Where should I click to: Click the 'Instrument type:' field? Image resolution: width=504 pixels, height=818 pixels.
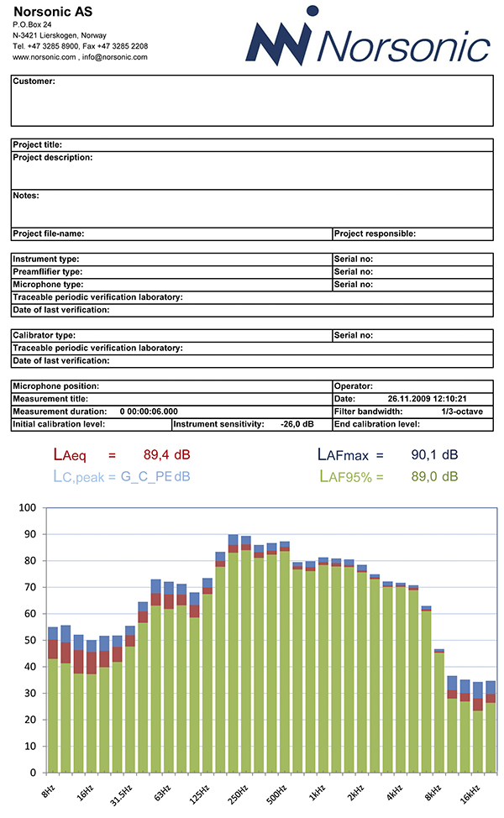[171, 260]
